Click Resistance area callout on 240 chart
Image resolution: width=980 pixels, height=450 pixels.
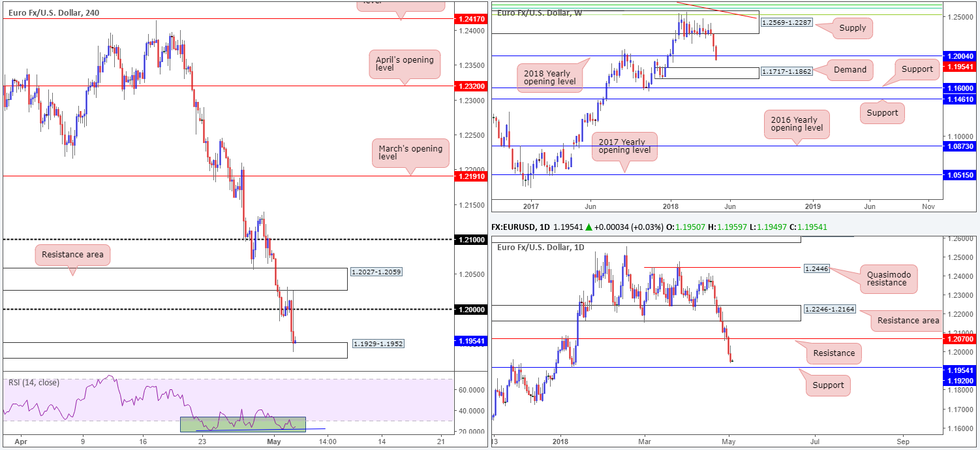coord(72,255)
